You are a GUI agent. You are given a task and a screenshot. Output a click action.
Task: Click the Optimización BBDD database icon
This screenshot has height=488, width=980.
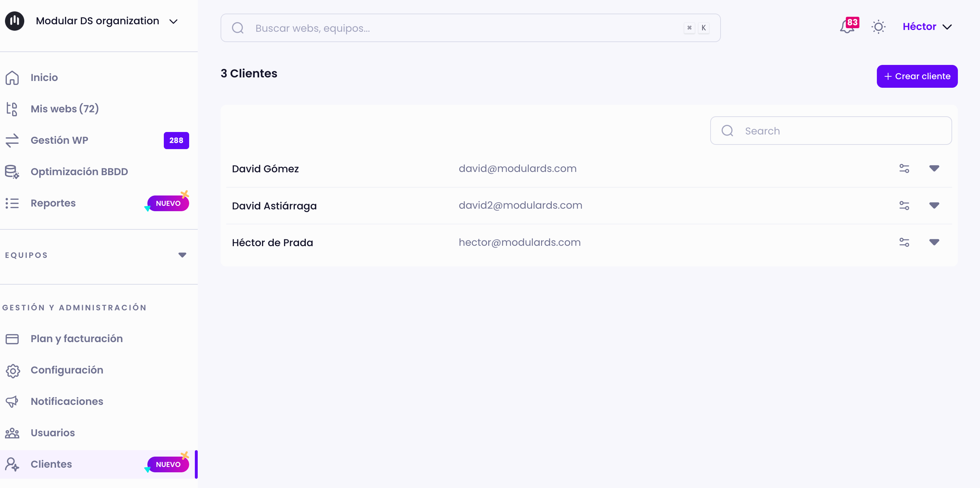point(11,172)
